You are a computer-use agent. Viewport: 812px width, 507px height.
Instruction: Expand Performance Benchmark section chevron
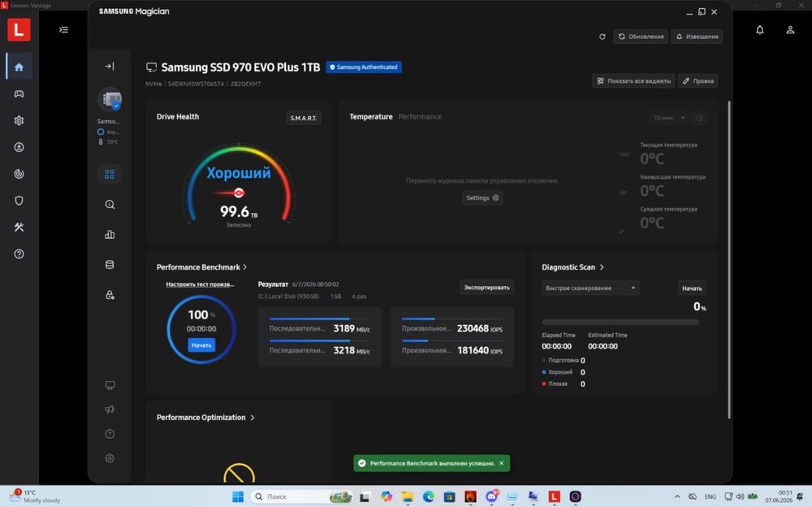tap(245, 267)
